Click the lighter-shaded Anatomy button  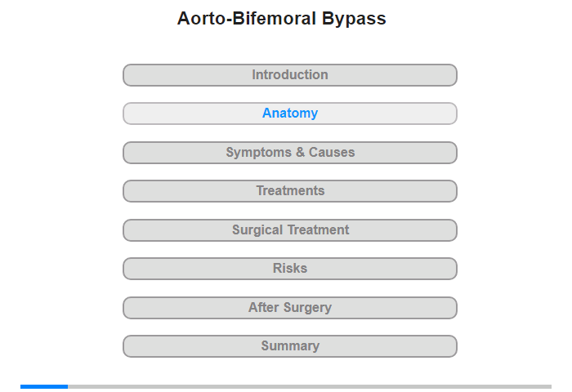(289, 114)
